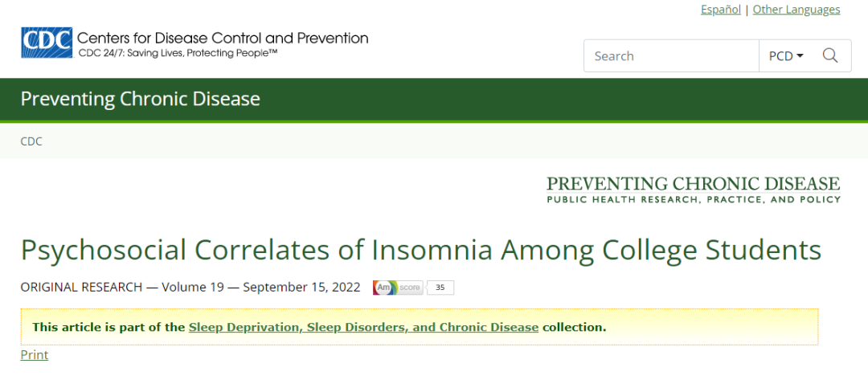Open the Altmetric donut badge
Image resolution: width=868 pixels, height=388 pixels.
[x=385, y=288]
